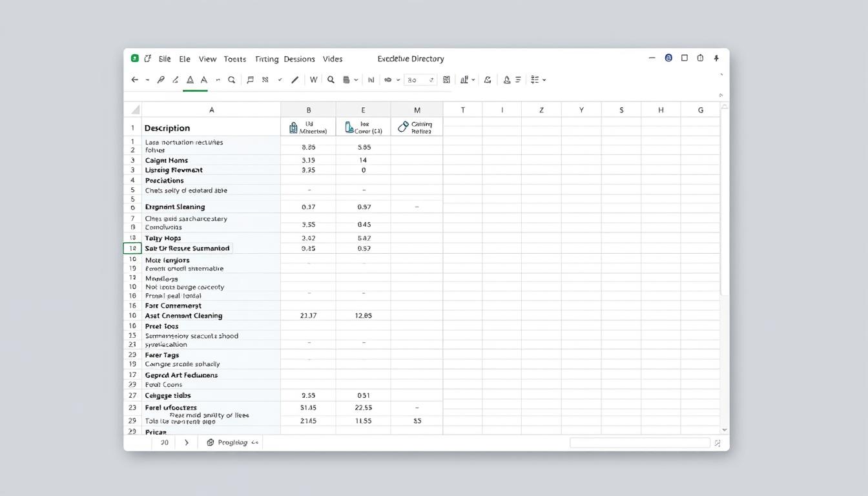Click the Description header cell

click(211, 127)
